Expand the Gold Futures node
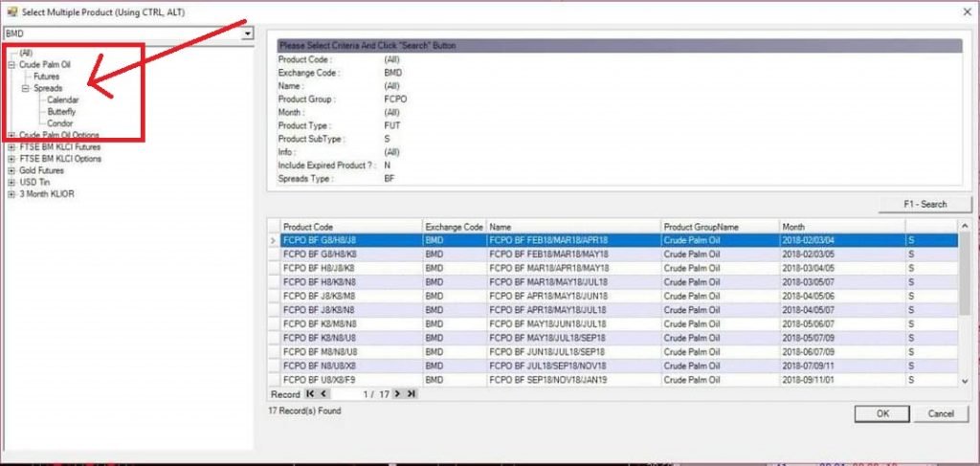Image resolution: width=980 pixels, height=466 pixels. pyautogui.click(x=11, y=170)
